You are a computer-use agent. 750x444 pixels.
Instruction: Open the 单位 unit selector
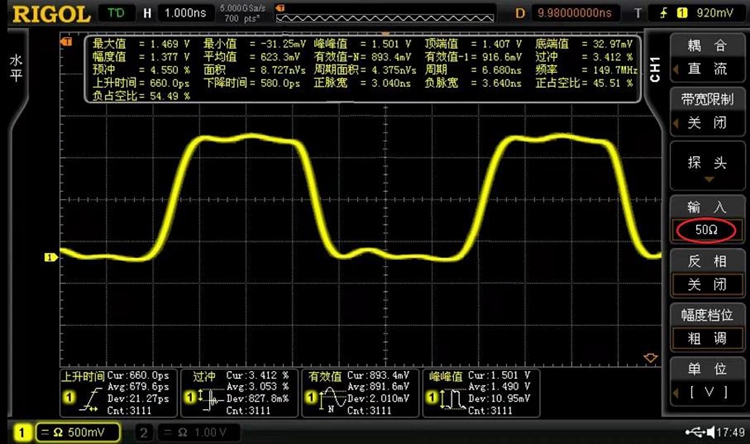pos(706,380)
